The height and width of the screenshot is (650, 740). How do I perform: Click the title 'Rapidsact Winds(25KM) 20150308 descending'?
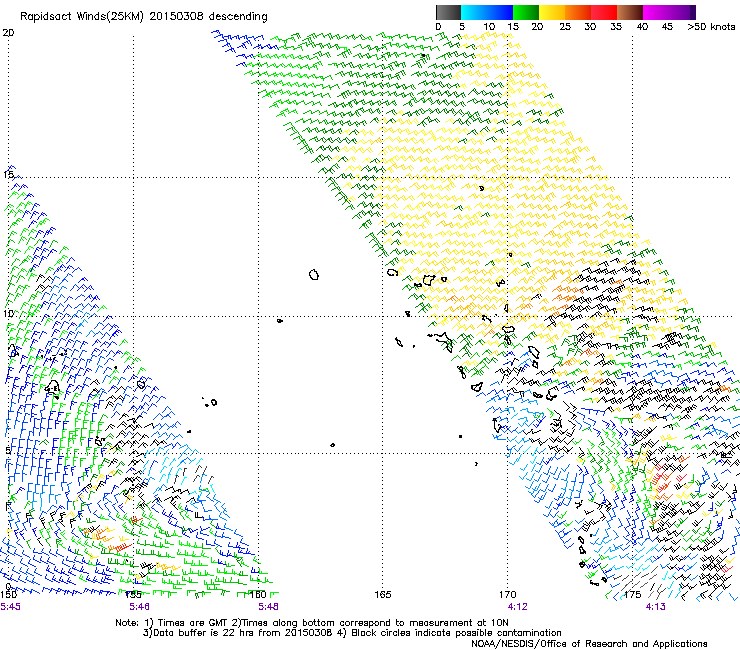click(x=144, y=17)
